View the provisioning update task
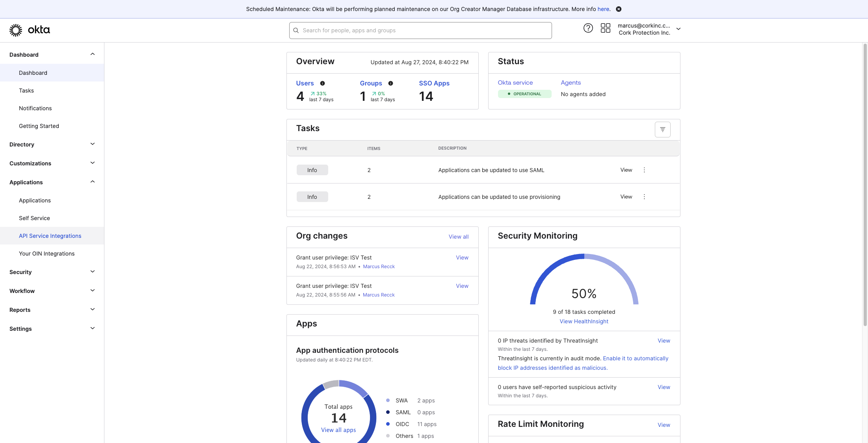 pyautogui.click(x=626, y=196)
